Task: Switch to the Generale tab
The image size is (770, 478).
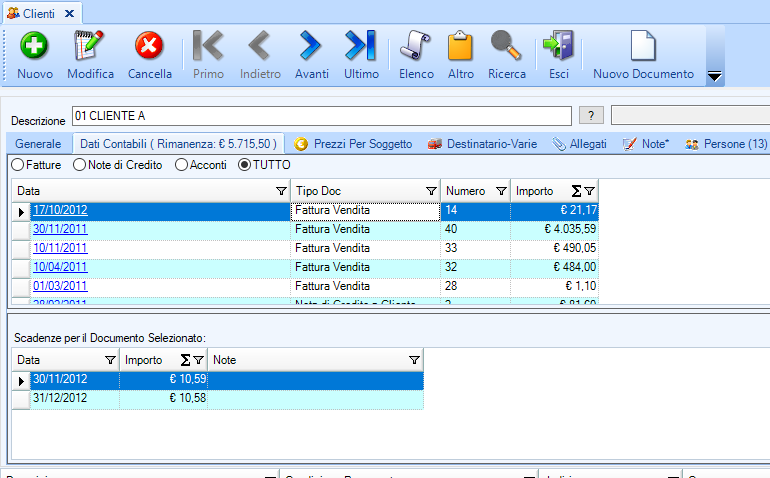Action: coord(38,144)
